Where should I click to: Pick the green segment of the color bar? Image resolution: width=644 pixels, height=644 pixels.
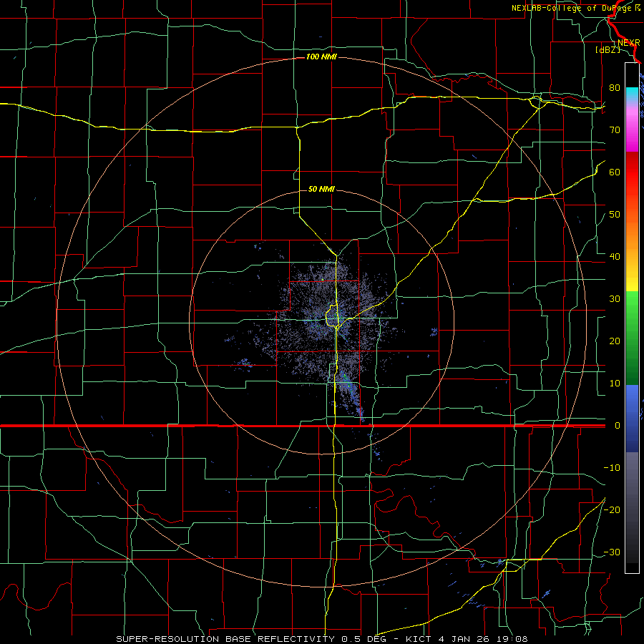[632, 338]
